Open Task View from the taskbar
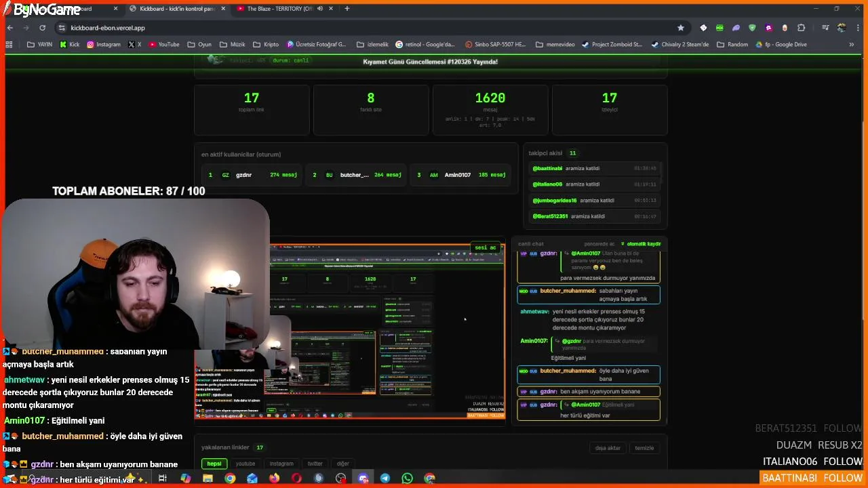This screenshot has height=488, width=868. click(x=163, y=479)
